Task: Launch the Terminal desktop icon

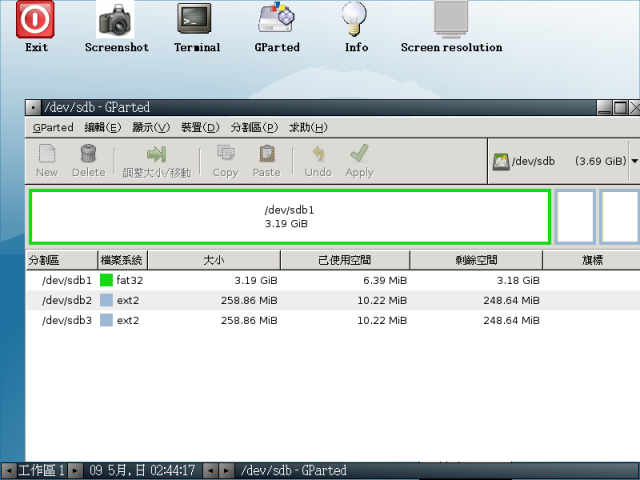Action: click(194, 18)
